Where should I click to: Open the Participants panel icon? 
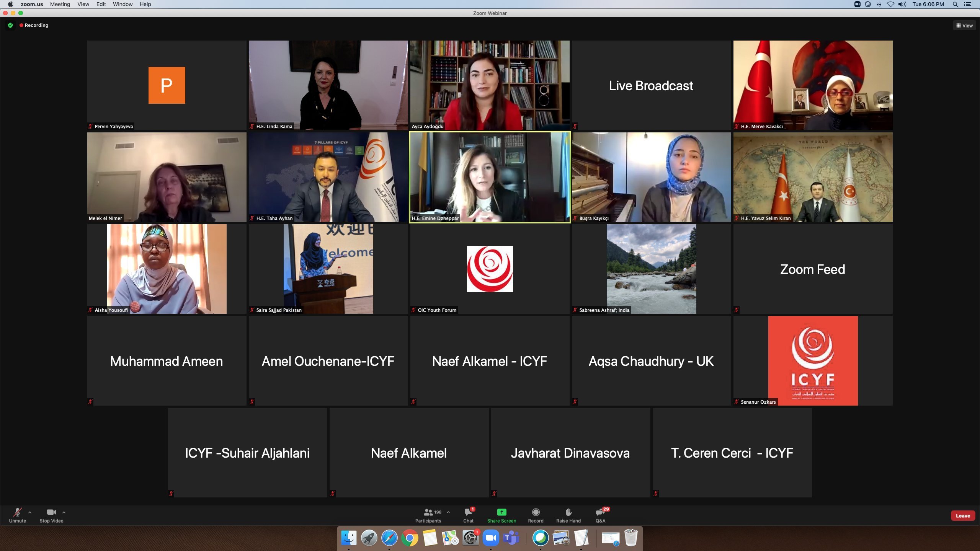[x=428, y=512]
